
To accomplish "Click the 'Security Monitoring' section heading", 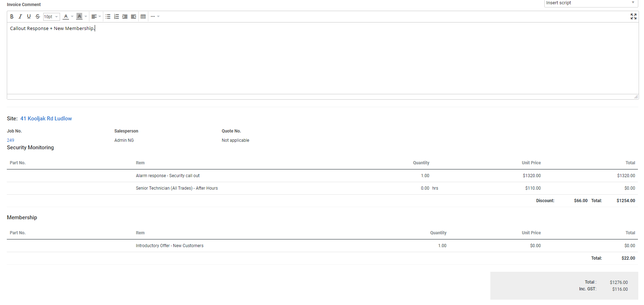I will [30, 147].
